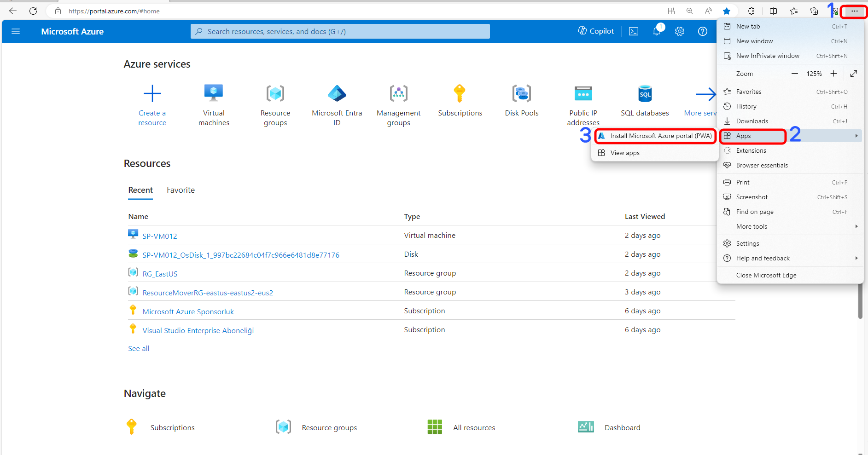Click the notification bell icon
Image resolution: width=868 pixels, height=455 pixels.
pos(656,31)
